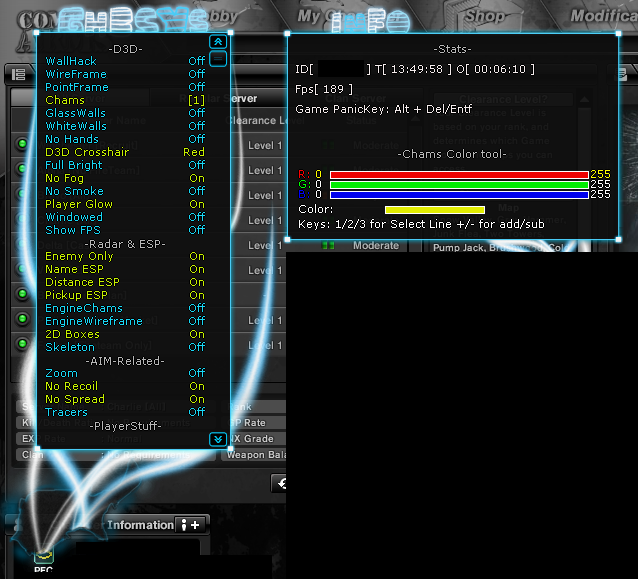Screen dimensions: 638x579
Task: Click the -Chams Color tool- header
Action: click(452, 154)
